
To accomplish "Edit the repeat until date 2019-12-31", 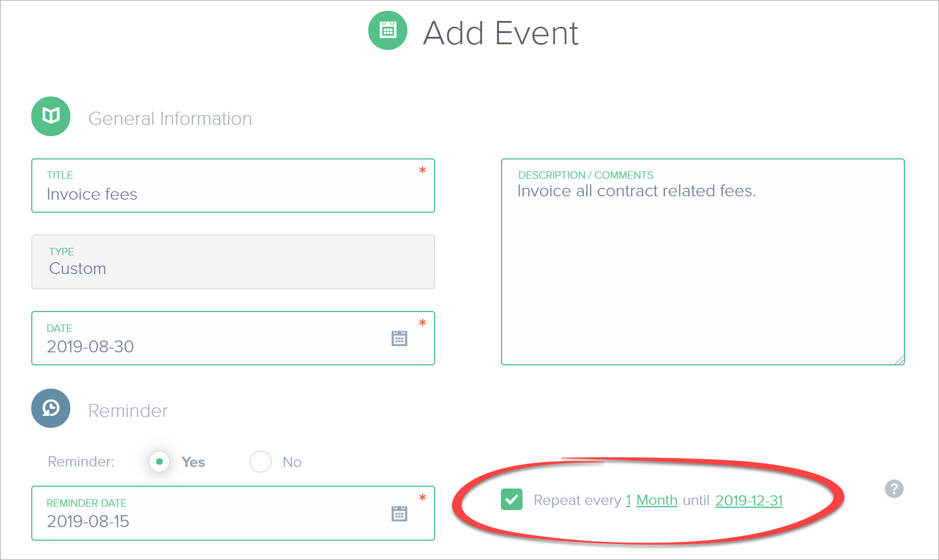I will coord(749,500).
